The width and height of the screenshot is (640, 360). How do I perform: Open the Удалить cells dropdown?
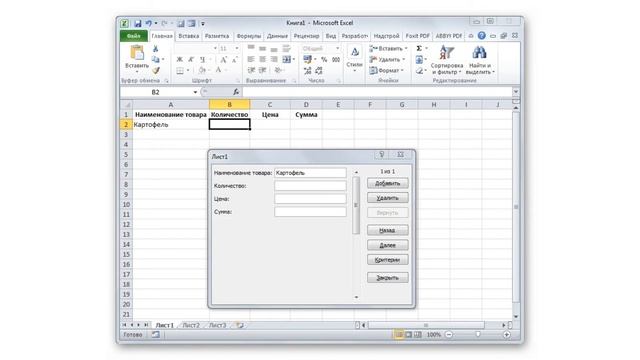click(x=387, y=60)
